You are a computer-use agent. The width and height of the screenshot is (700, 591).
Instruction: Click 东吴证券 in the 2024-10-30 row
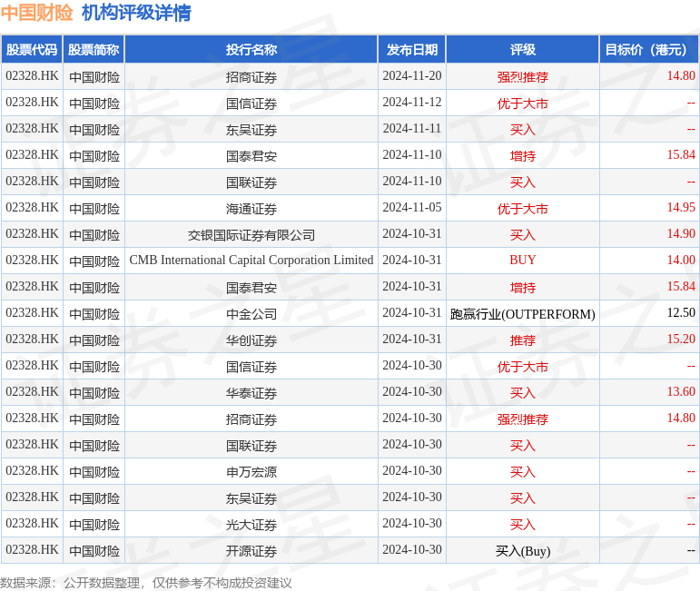pos(251,498)
